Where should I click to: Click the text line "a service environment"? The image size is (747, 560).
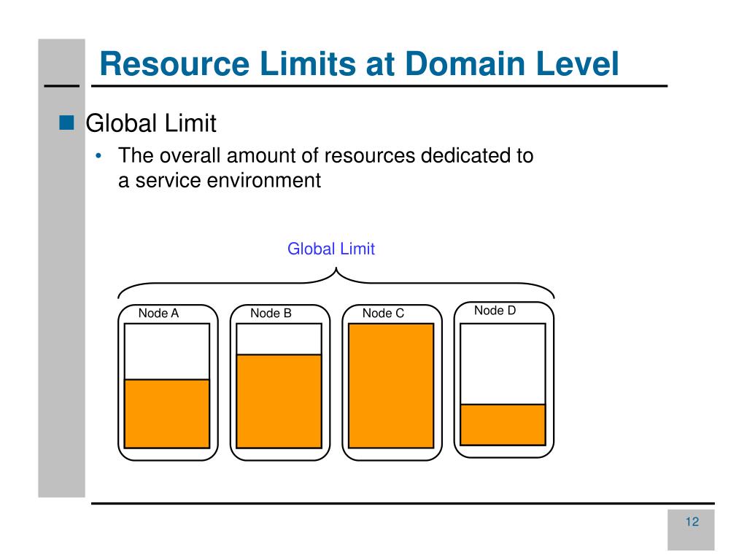point(219,181)
